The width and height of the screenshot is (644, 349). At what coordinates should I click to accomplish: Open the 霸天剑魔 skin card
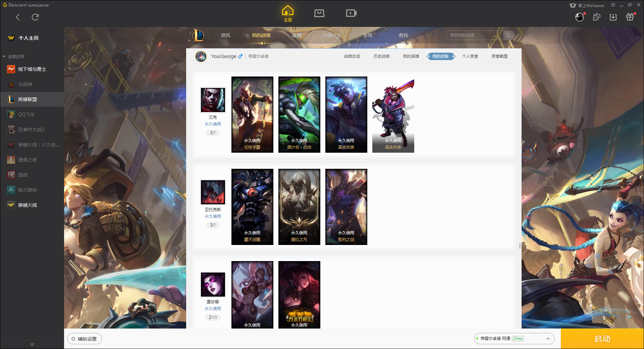[252, 207]
